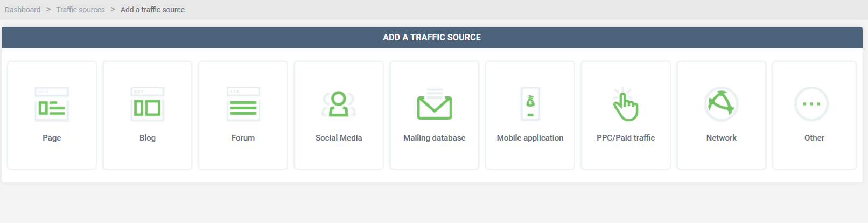Click the "Other" text label

tap(814, 138)
